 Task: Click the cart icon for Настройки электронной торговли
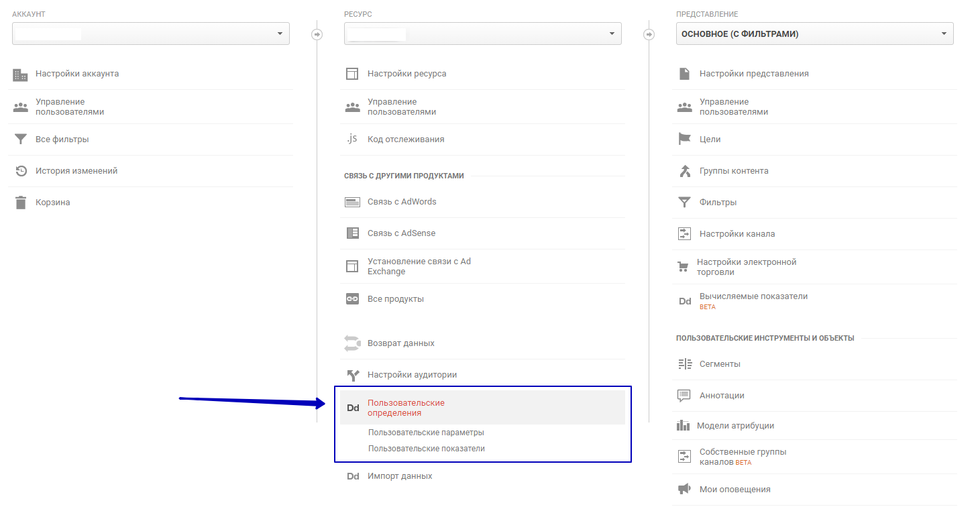coord(683,267)
